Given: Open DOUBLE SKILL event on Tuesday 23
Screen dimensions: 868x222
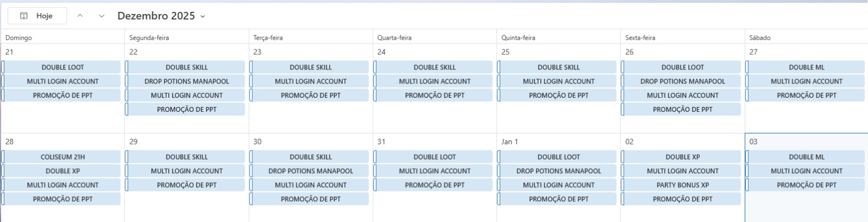Looking at the screenshot, I should [x=310, y=67].
